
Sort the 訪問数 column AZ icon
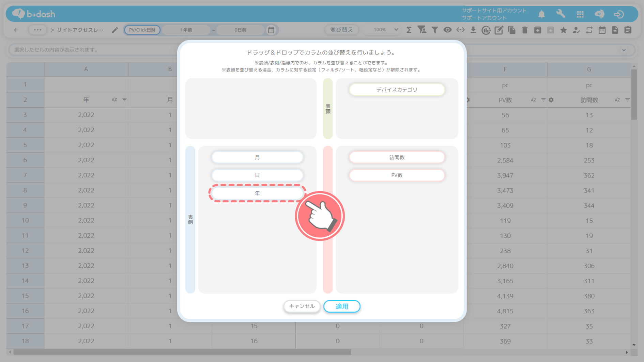[617, 100]
